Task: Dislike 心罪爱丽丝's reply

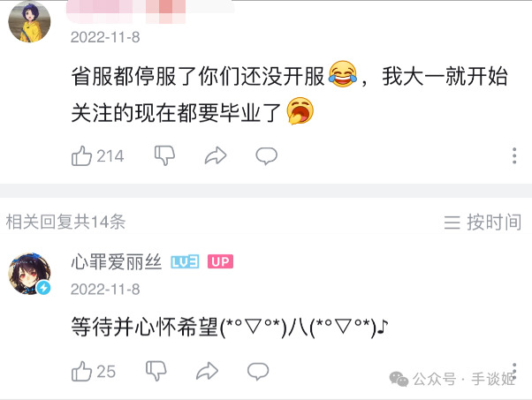Action: pos(156,371)
